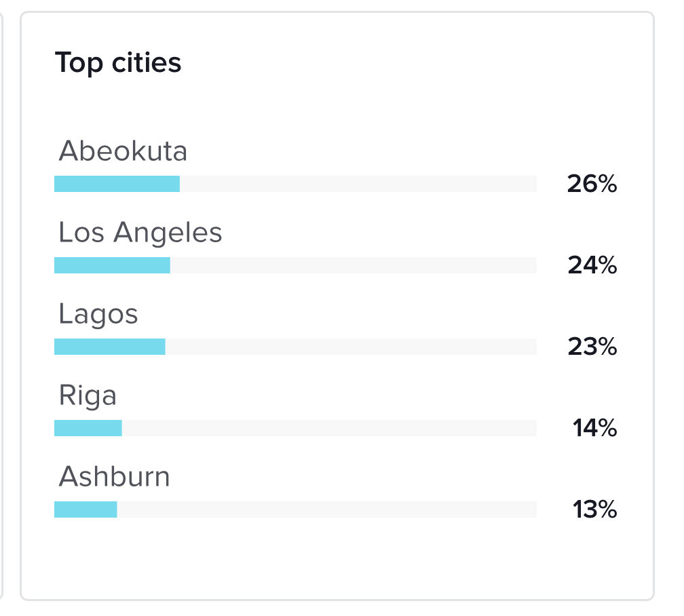Click the gray unfilled part of Riga bar
The width and height of the screenshot is (684, 616).
(x=328, y=428)
